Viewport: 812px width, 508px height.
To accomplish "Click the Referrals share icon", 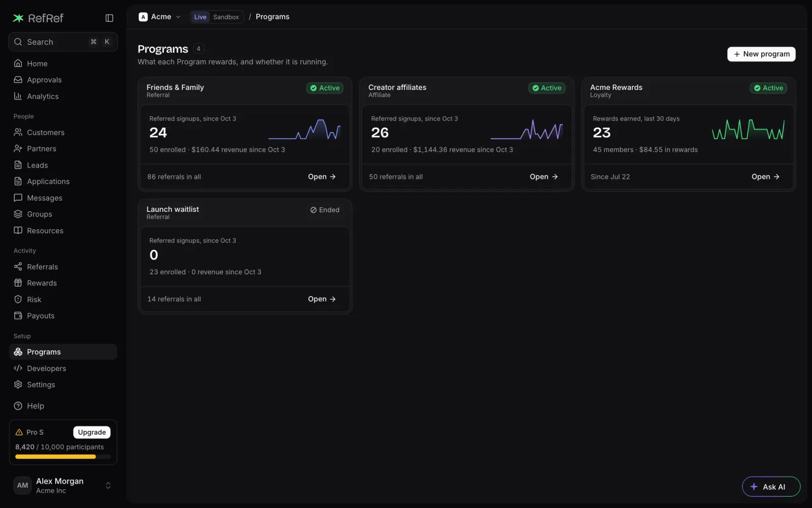I will tap(18, 267).
